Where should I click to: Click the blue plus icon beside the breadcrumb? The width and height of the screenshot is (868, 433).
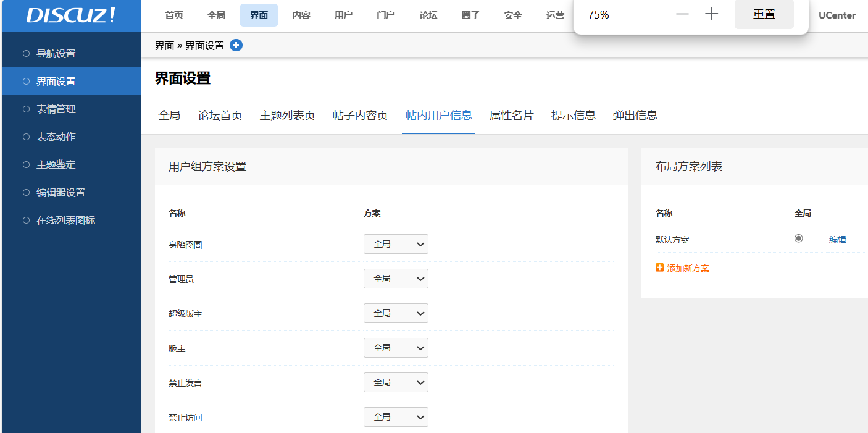coord(236,45)
